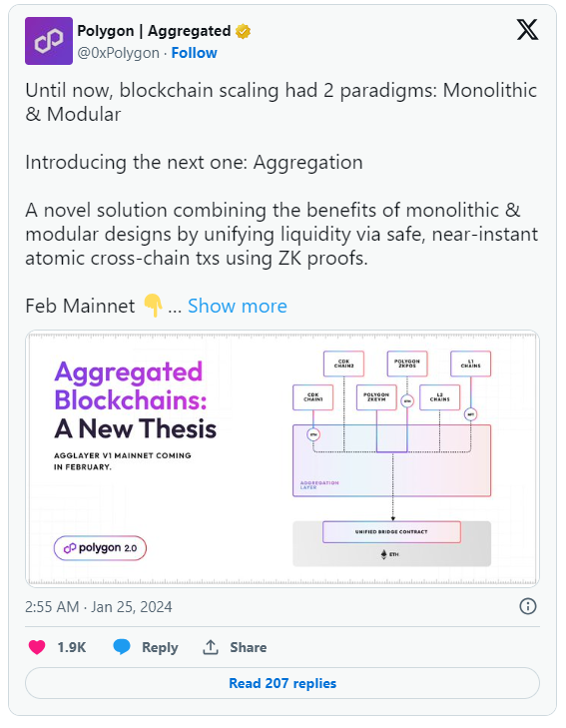Follow the 0xPolygon account
Viewport: 566px width, 728px height.
pos(194,53)
